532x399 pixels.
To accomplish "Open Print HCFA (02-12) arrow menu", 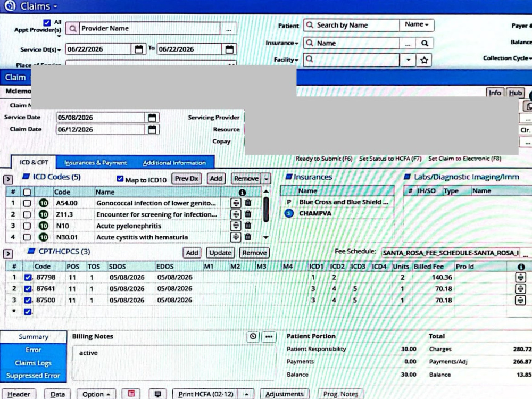I will tap(247, 394).
